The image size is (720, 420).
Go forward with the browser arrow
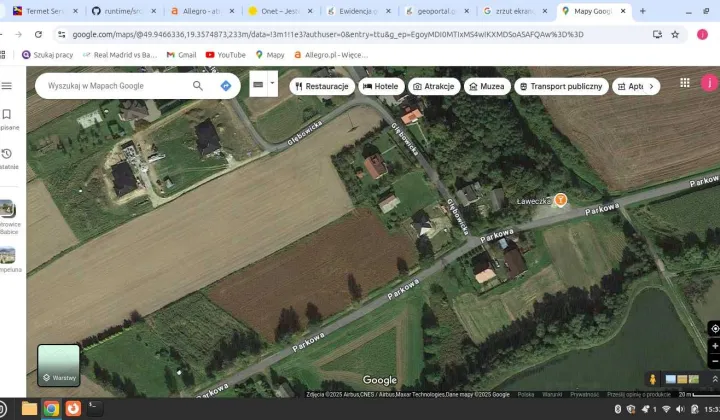[x=18, y=34]
